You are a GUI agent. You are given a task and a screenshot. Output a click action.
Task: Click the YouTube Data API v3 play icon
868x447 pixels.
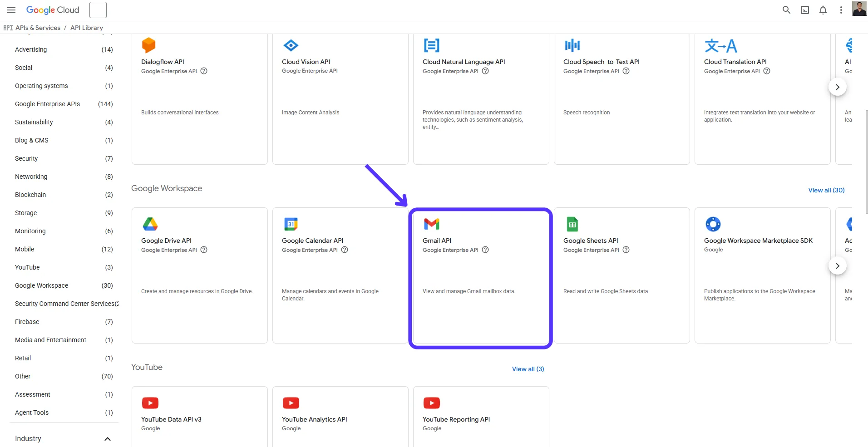tap(150, 403)
